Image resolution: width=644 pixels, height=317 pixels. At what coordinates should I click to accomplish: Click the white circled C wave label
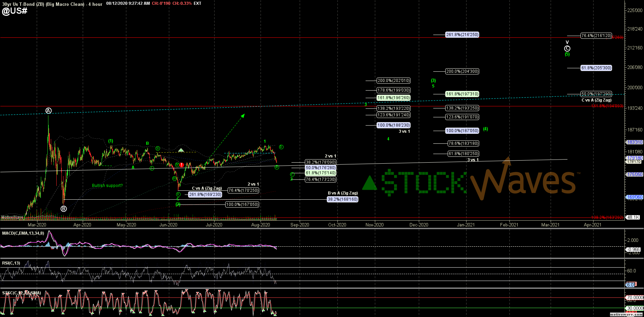pyautogui.click(x=567, y=48)
